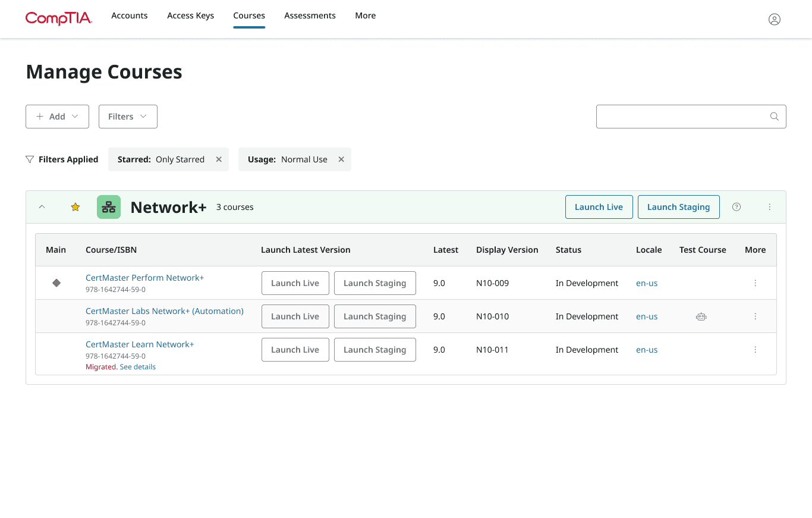Screen dimensions: 812x518
Task: Click robot test course icon for Labs
Action: tap(701, 316)
